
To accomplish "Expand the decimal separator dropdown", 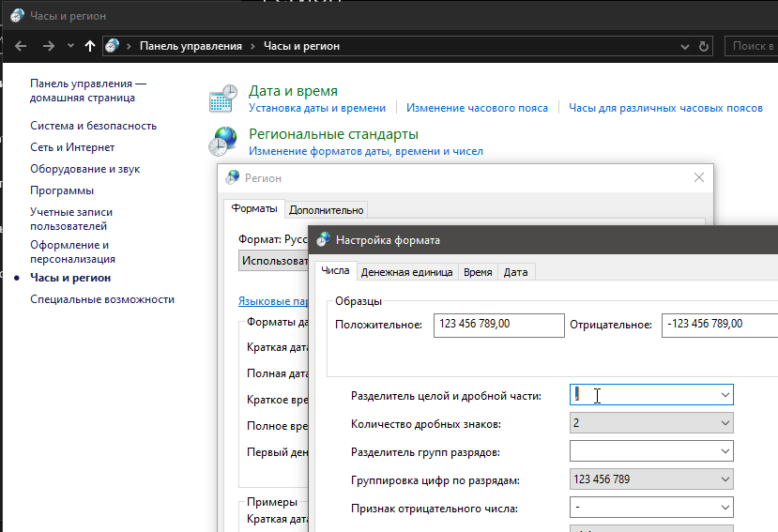I will tap(725, 395).
